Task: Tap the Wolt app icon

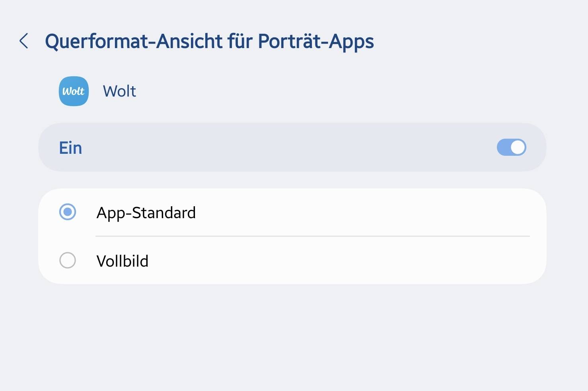Action: (x=74, y=91)
